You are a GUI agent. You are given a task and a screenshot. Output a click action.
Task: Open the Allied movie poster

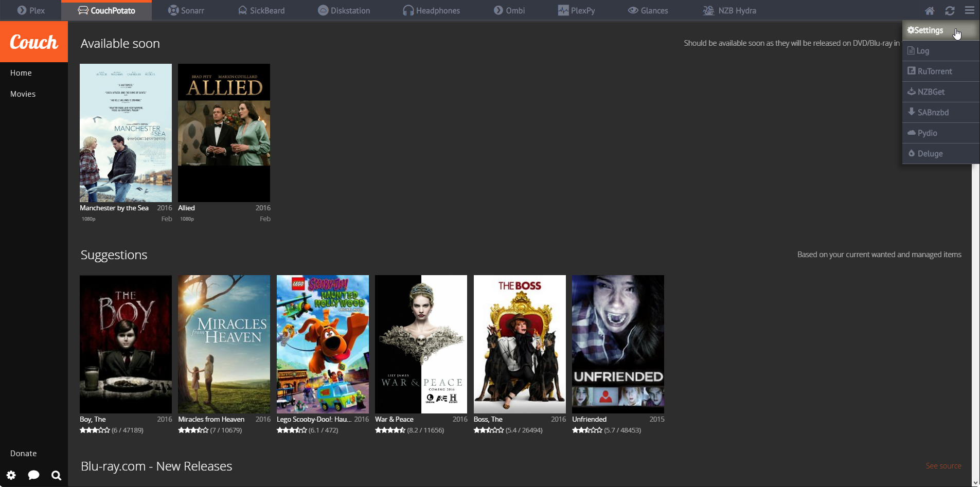coord(224,133)
